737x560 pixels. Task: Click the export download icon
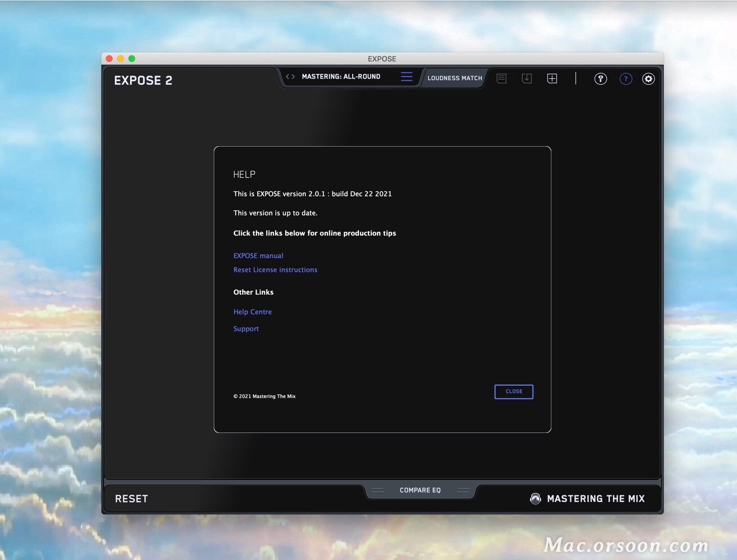(x=527, y=79)
